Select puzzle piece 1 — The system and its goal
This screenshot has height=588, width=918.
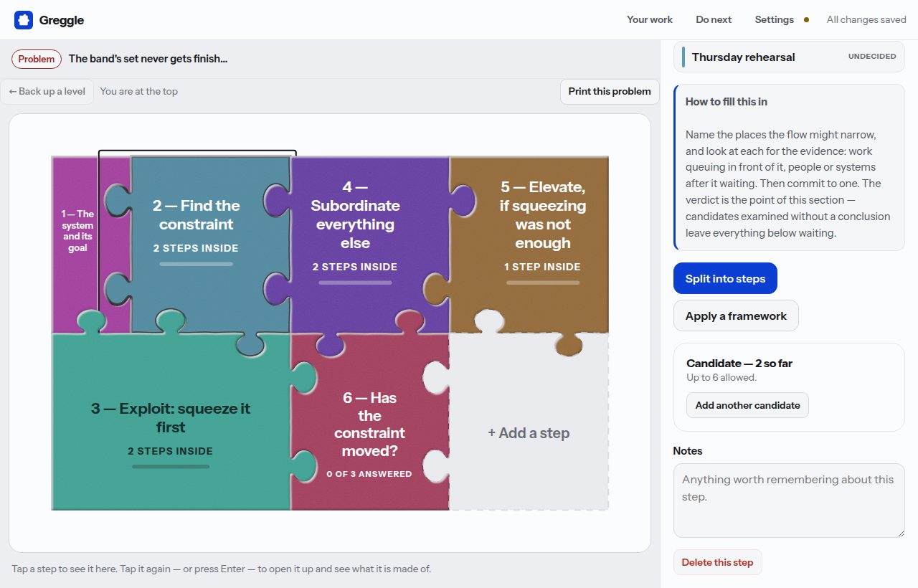pyautogui.click(x=77, y=231)
